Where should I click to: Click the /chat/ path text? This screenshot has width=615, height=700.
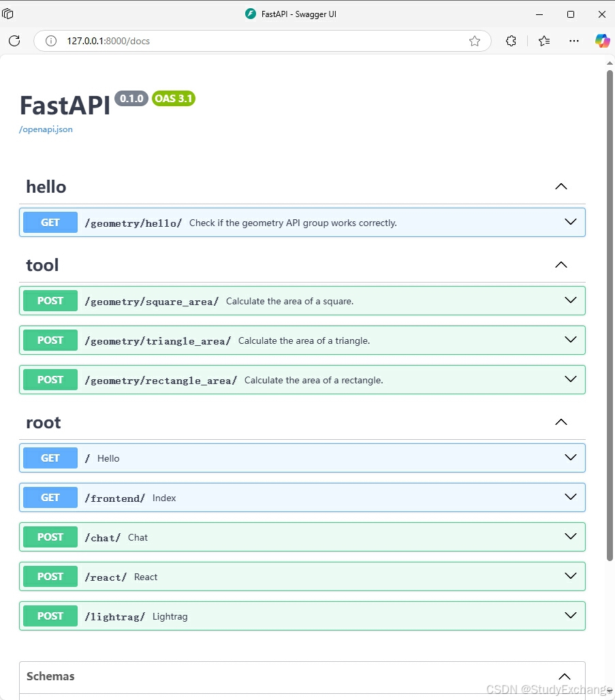click(x=103, y=538)
